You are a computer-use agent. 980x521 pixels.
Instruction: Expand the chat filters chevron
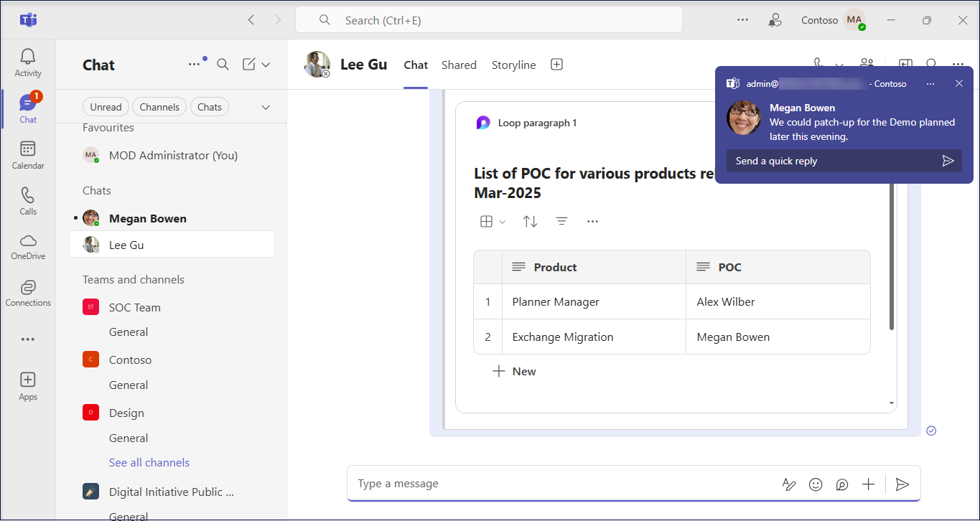tap(266, 107)
